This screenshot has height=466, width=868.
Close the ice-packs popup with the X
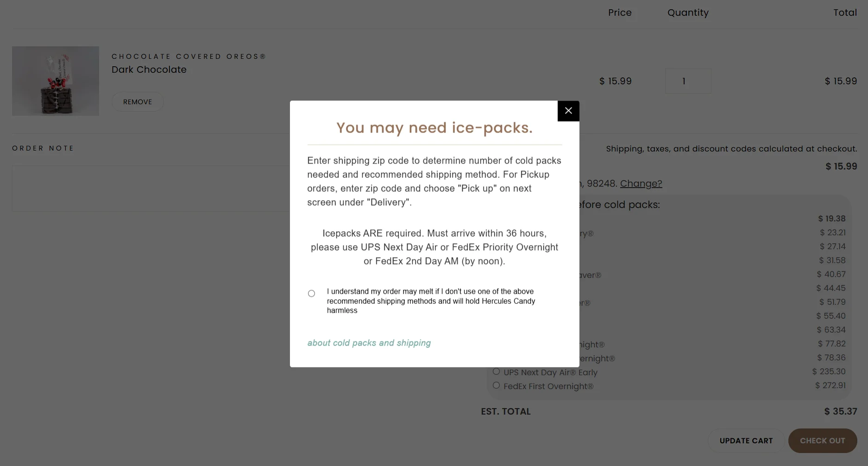click(x=568, y=111)
